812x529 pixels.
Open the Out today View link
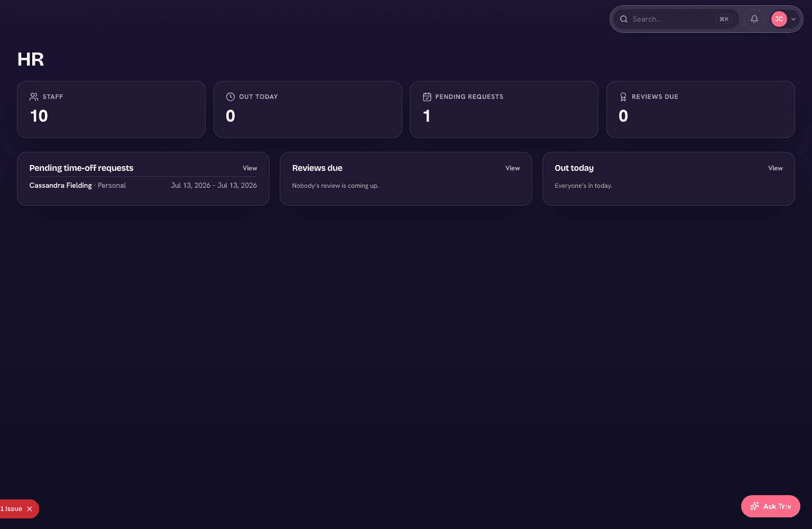tap(775, 168)
